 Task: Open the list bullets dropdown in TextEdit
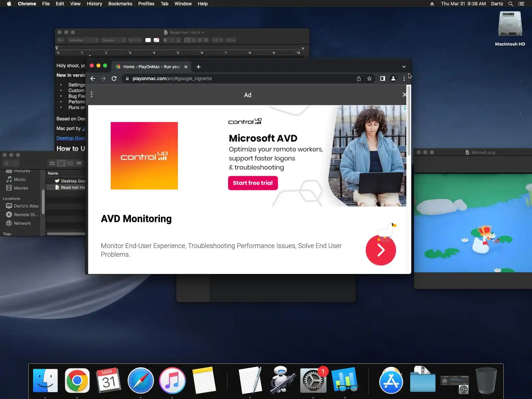coord(231,40)
